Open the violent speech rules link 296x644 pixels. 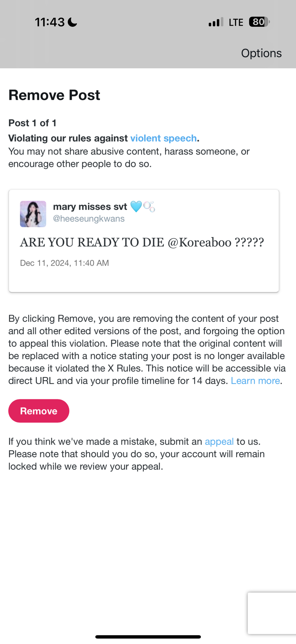(163, 138)
